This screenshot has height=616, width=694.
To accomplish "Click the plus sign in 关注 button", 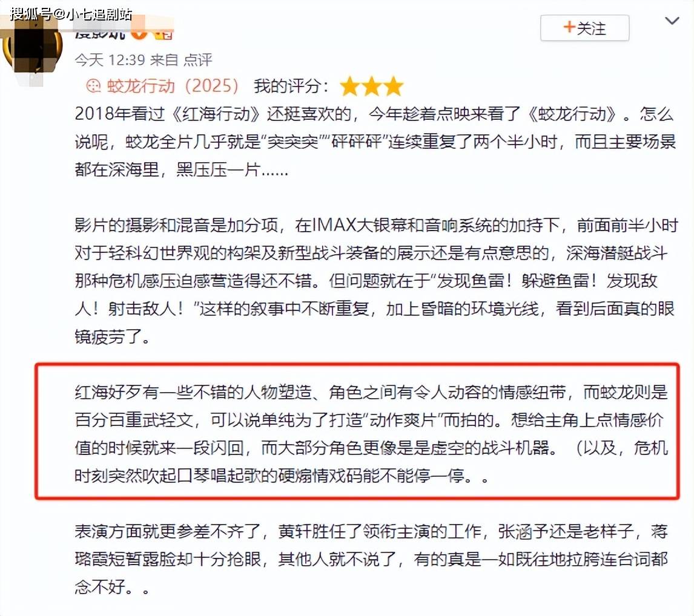I will (569, 27).
